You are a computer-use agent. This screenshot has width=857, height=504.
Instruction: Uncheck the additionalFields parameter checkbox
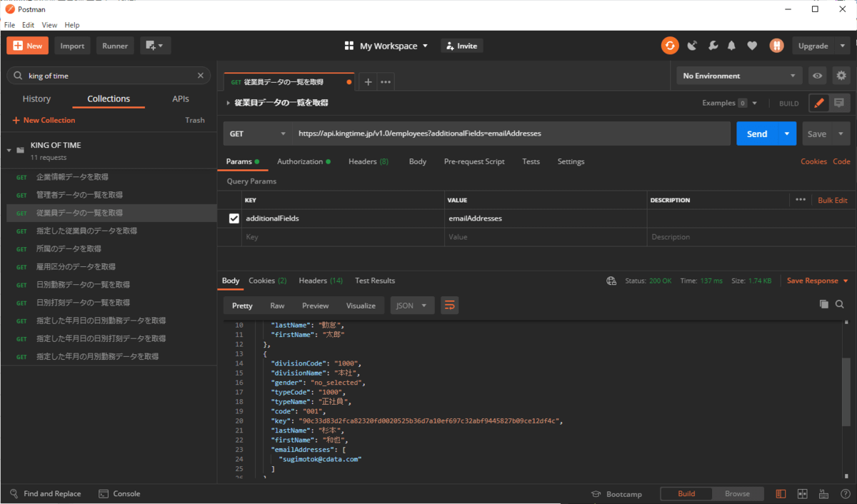234,218
